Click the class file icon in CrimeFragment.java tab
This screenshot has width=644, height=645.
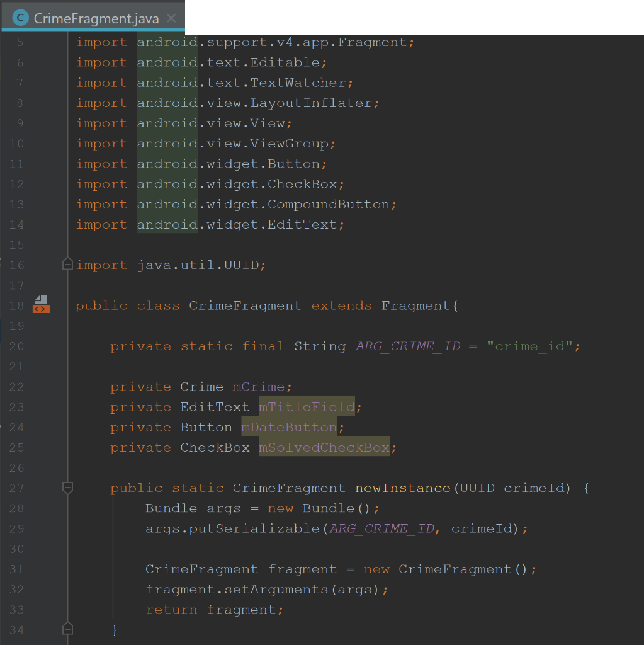click(21, 18)
